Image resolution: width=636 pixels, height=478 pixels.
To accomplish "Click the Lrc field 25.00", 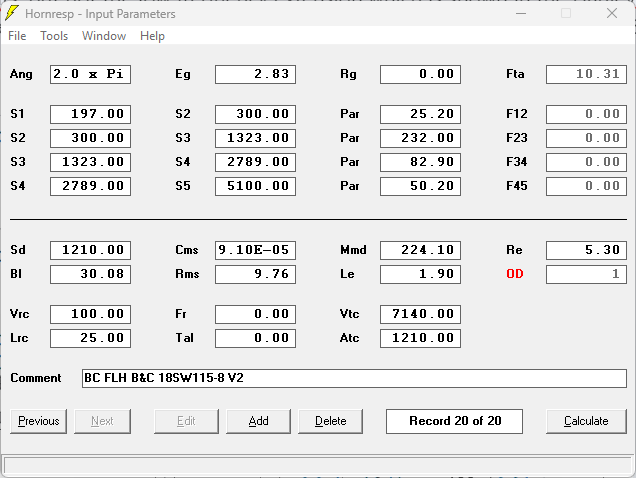I will [x=90, y=338].
